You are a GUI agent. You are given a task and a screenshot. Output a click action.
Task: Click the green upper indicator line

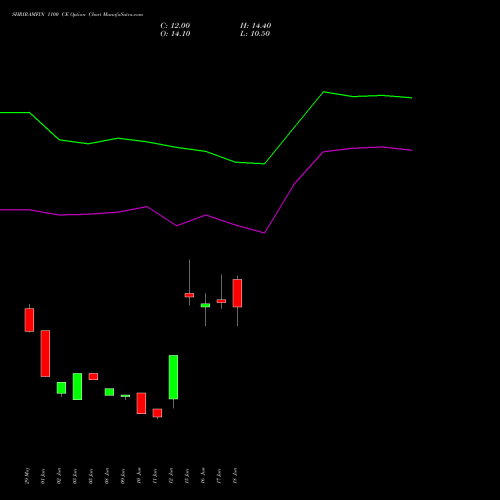click(206, 152)
